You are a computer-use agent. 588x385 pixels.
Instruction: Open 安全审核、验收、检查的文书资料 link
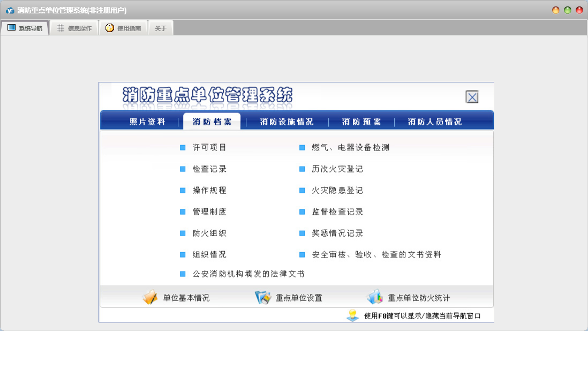(x=376, y=254)
